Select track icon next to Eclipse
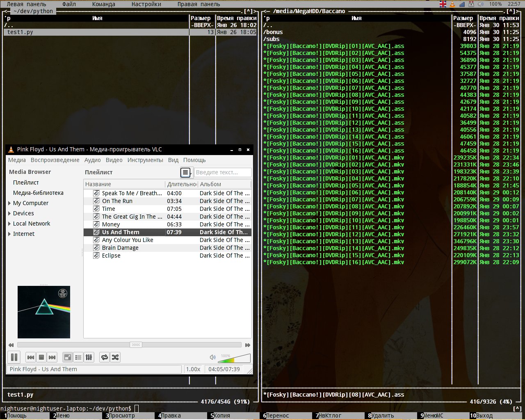525x420 pixels. point(96,256)
